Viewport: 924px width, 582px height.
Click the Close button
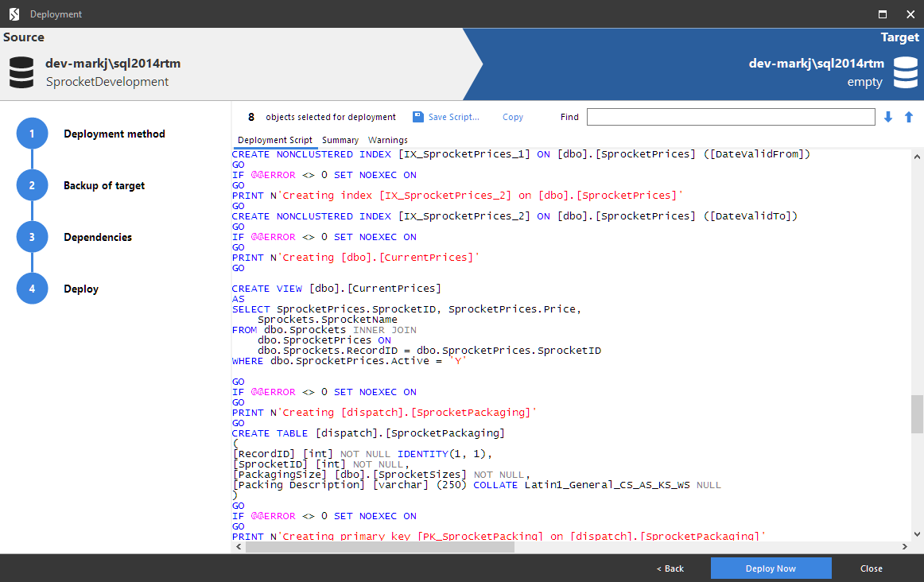(871, 568)
